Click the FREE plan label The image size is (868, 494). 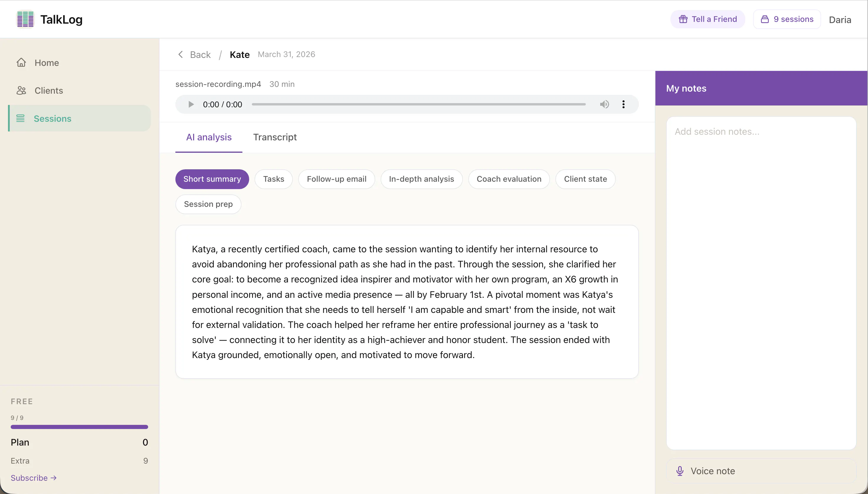tap(22, 401)
